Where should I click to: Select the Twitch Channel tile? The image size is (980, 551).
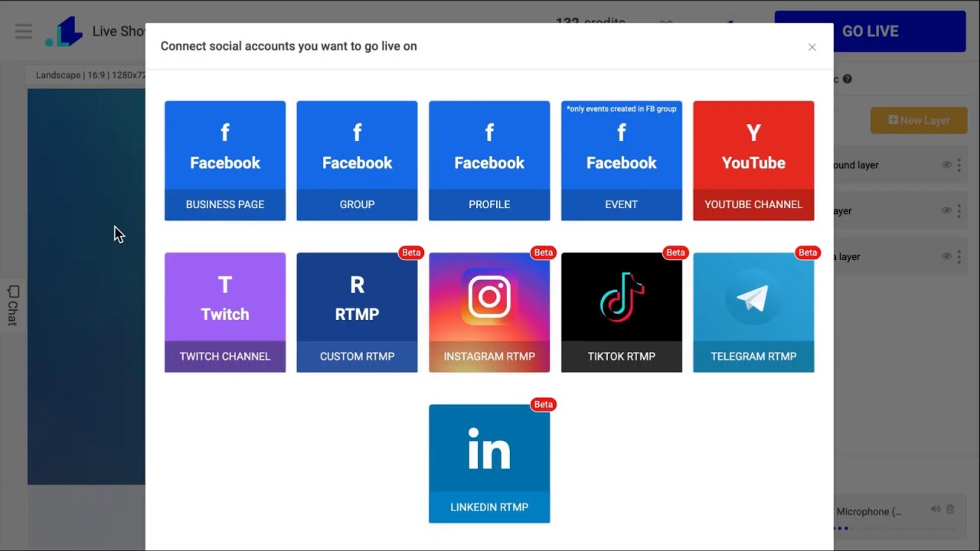pyautogui.click(x=225, y=312)
